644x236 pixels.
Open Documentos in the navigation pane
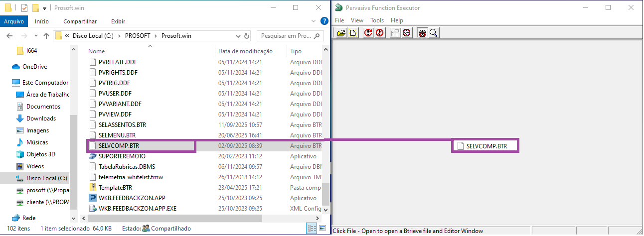[x=43, y=107]
